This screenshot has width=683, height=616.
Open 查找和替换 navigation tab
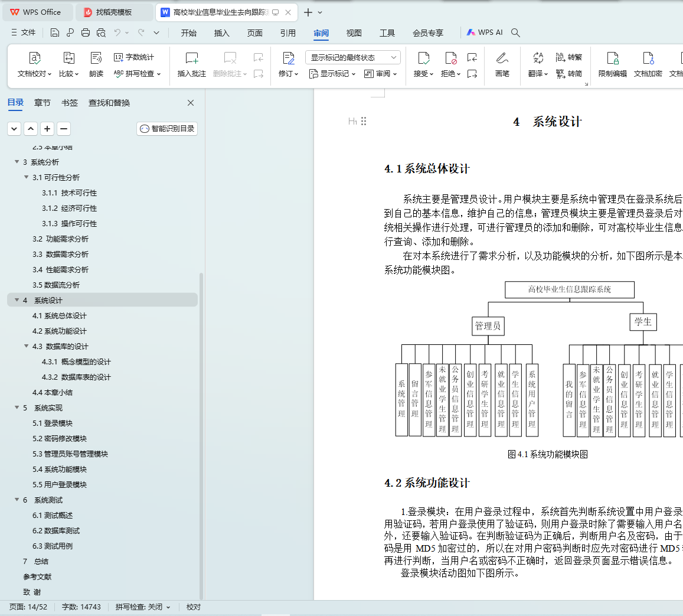(109, 103)
